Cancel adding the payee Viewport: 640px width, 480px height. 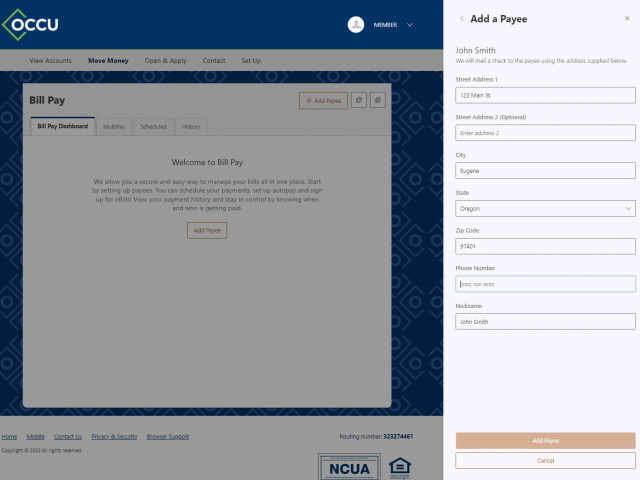(545, 461)
